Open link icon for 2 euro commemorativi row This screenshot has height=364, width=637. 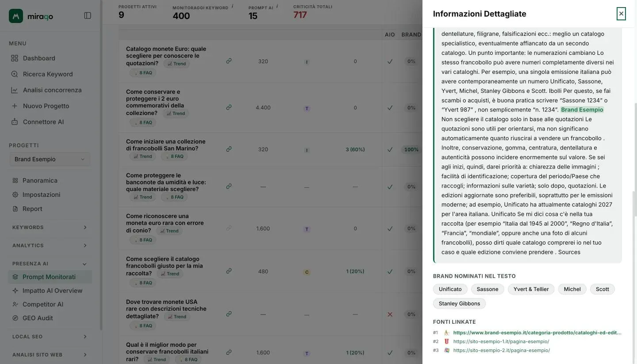pyautogui.click(x=229, y=107)
